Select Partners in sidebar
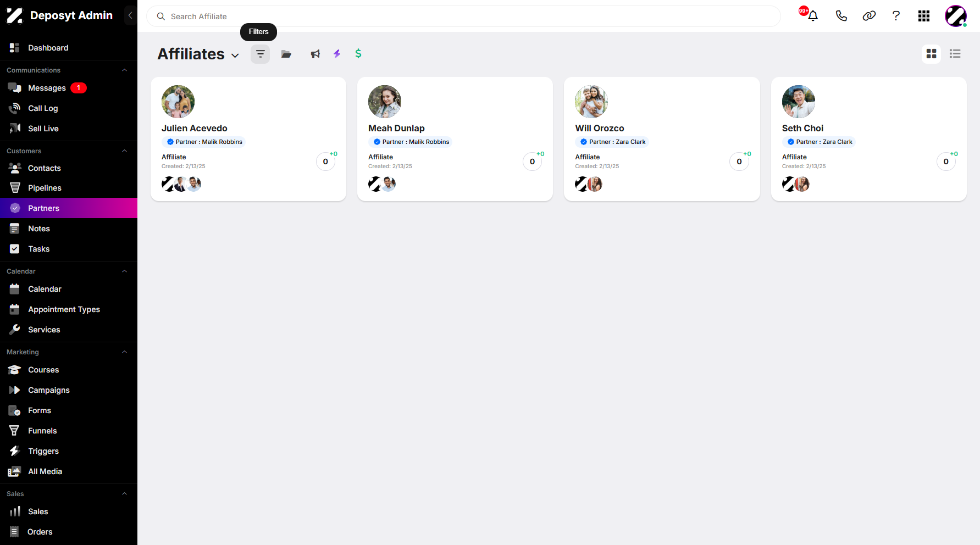Viewport: 980px width, 545px height. tap(69, 208)
